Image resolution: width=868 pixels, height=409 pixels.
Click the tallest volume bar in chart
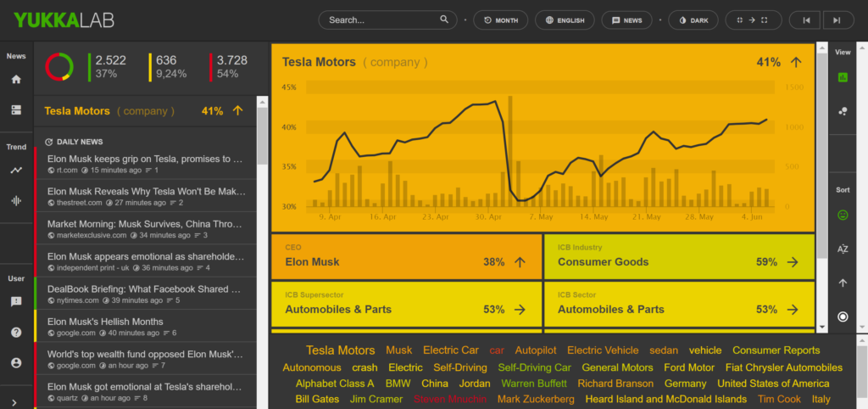point(509,151)
